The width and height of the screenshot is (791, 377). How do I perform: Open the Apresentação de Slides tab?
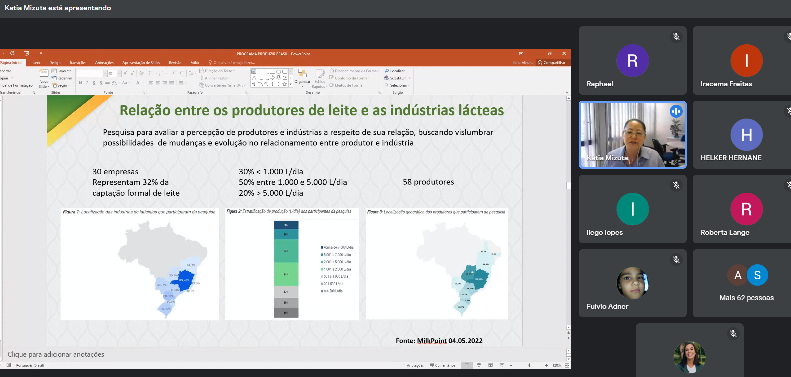(141, 63)
